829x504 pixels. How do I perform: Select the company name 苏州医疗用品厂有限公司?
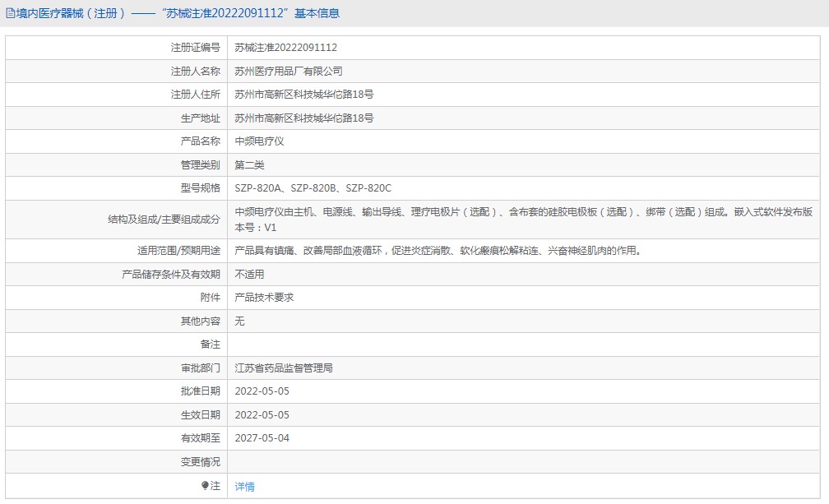tap(289, 72)
